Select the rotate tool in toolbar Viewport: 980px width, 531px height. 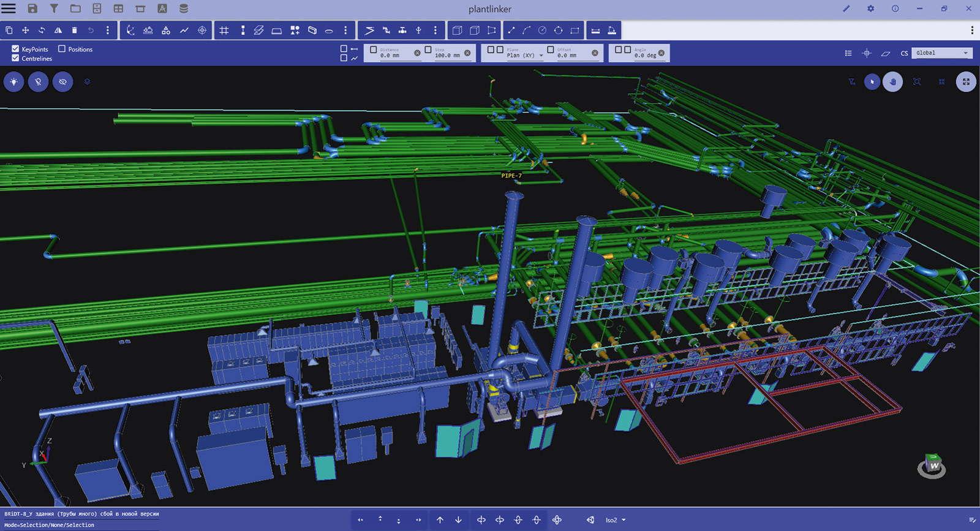pos(42,30)
